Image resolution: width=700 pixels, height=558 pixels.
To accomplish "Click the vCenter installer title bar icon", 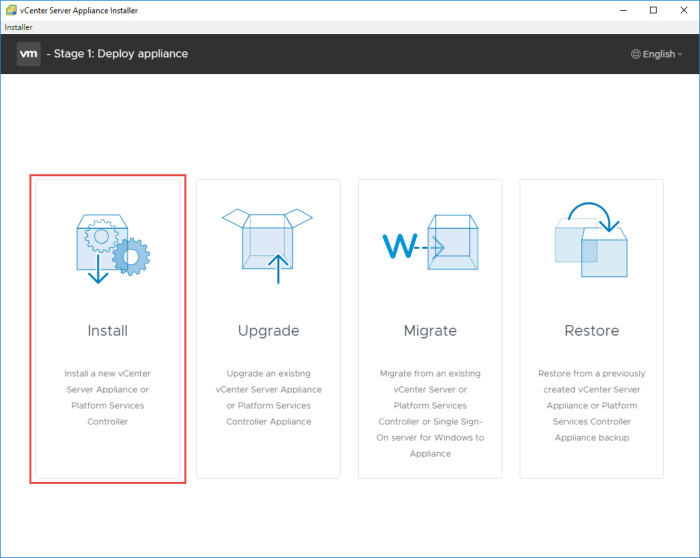I will tap(11, 10).
